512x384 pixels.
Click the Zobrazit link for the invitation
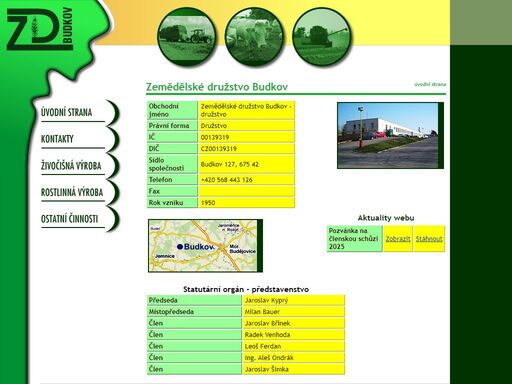pos(398,239)
